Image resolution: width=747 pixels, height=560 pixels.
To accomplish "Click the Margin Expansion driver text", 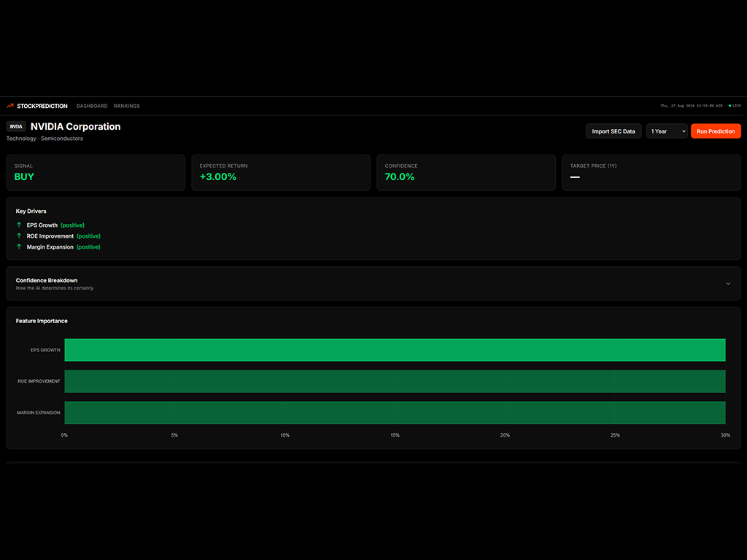I will (50, 247).
